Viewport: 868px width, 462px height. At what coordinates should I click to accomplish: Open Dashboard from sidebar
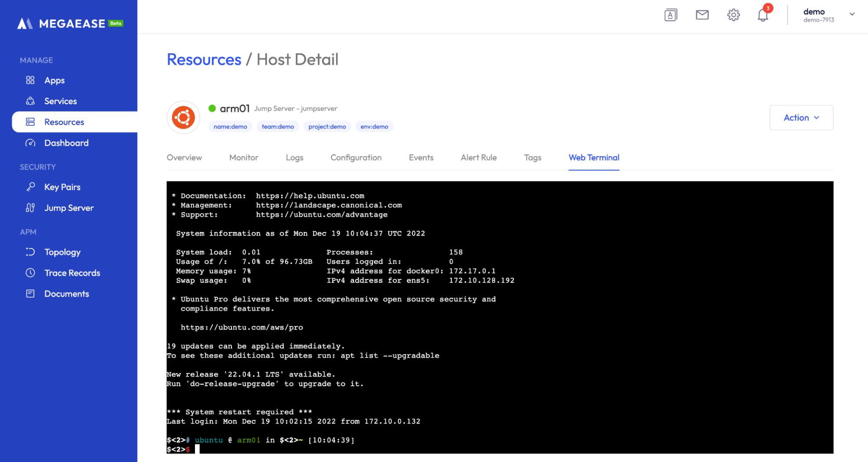(66, 143)
